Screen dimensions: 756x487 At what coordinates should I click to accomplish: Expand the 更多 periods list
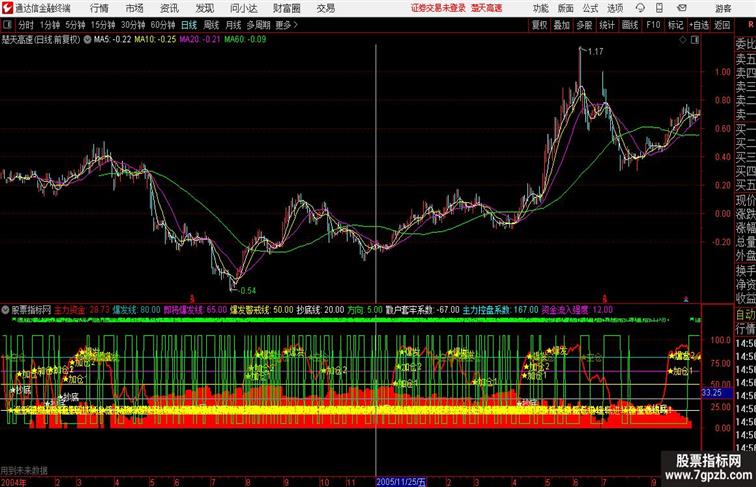[286, 25]
